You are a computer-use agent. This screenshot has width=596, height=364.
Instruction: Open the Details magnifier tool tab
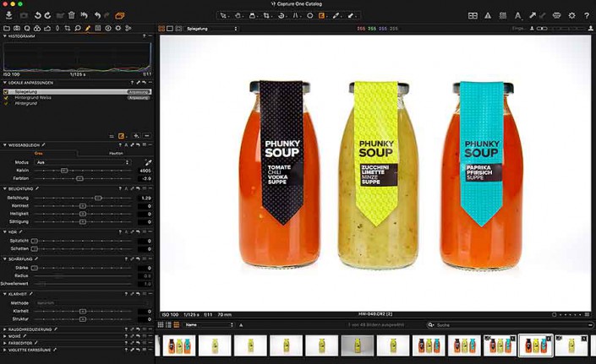coord(78,28)
